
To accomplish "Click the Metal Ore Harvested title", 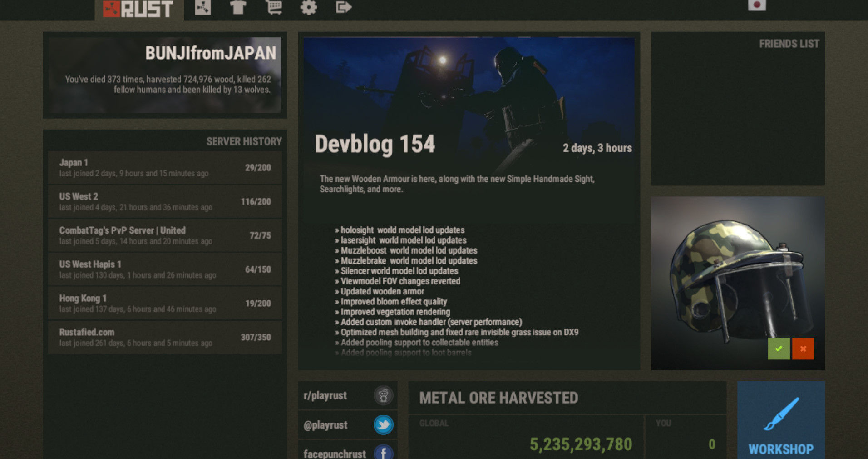I will point(498,398).
